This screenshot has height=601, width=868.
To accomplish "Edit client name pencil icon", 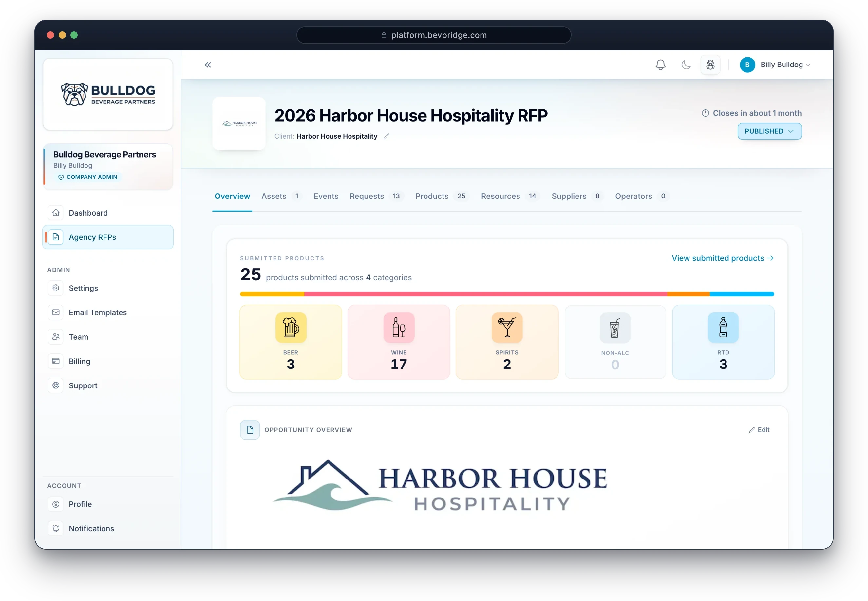I will click(x=387, y=136).
